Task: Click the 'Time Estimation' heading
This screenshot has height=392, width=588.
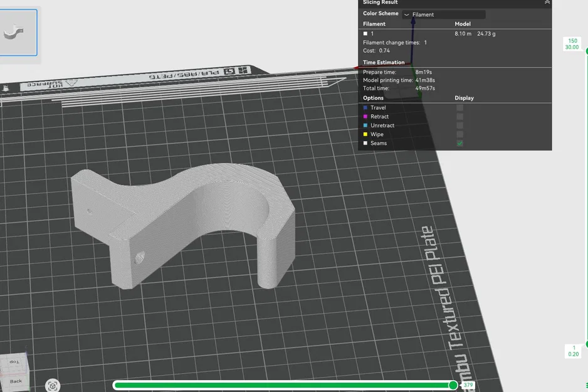Action: point(384,62)
